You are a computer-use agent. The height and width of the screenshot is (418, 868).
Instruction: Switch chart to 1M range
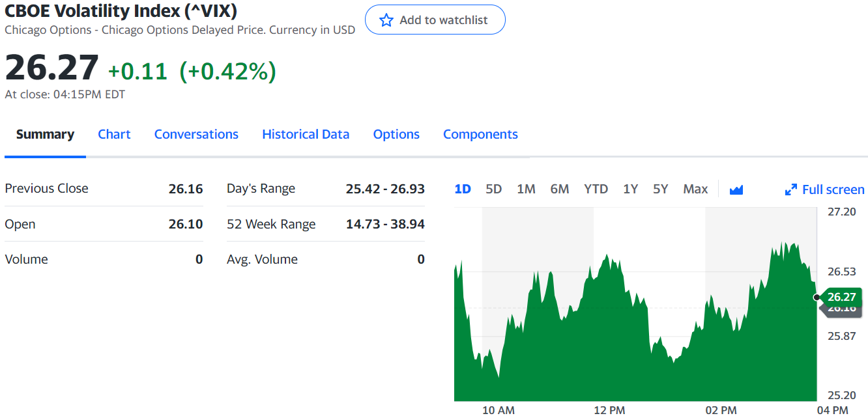[x=526, y=189]
